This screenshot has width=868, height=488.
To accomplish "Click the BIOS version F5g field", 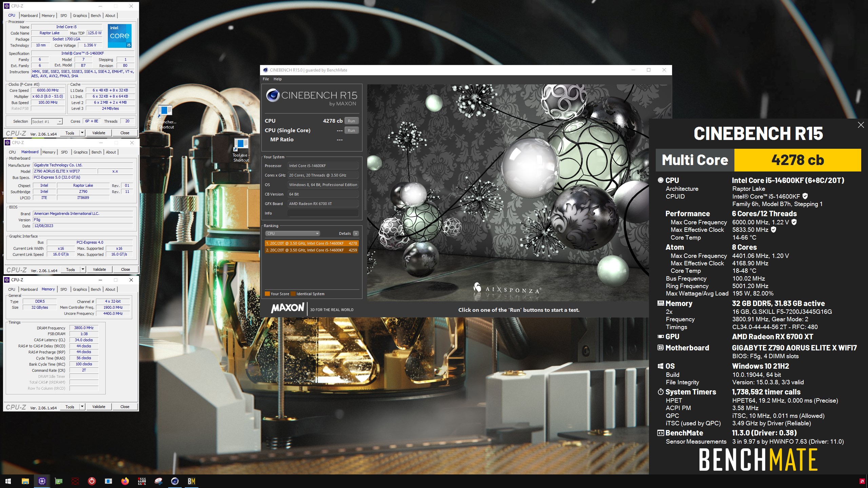I will [83, 220].
